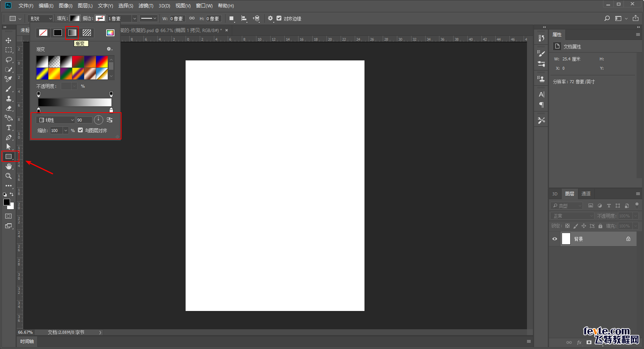Screen dimensions: 644x349
Task: Open the stroke line style dropdown
Action: (x=149, y=18)
